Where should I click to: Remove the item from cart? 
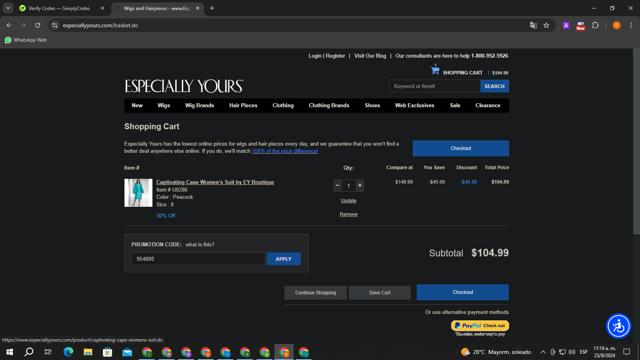point(349,214)
